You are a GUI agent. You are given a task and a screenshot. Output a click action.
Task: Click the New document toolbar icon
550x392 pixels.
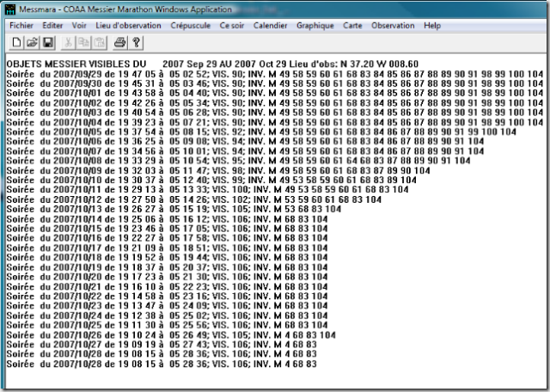pyautogui.click(x=15, y=42)
